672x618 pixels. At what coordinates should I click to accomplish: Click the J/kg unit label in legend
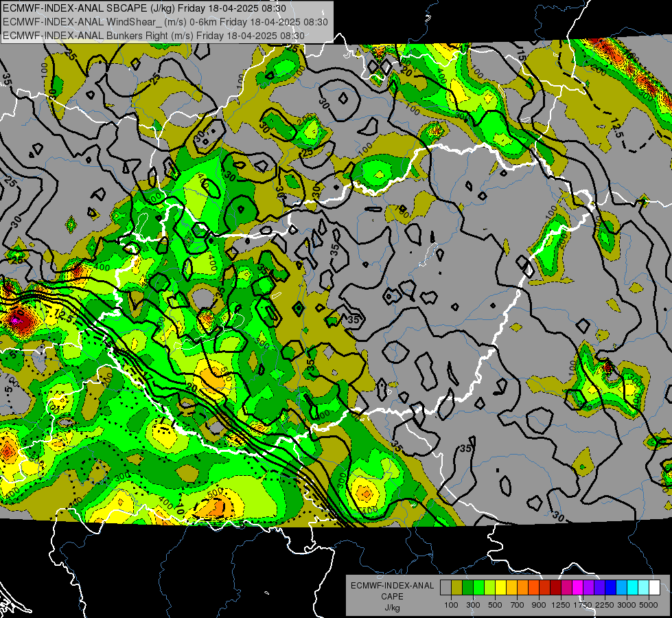click(392, 608)
